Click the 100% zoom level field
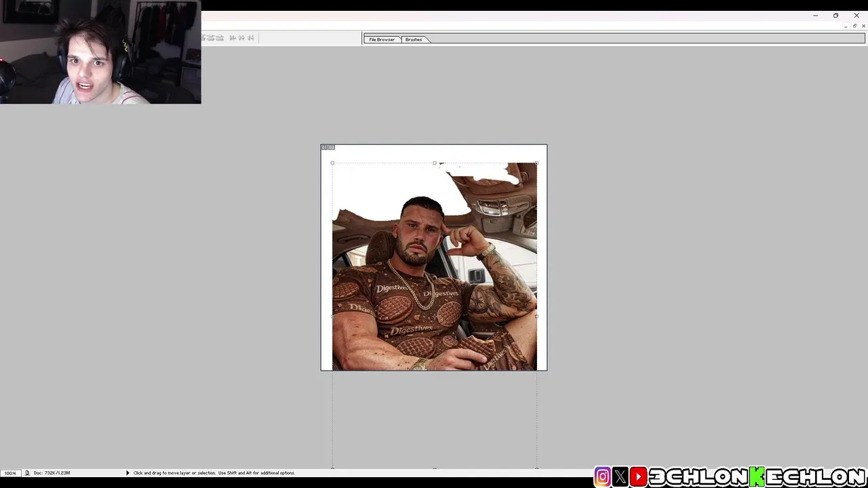The image size is (868, 488). coord(10,472)
